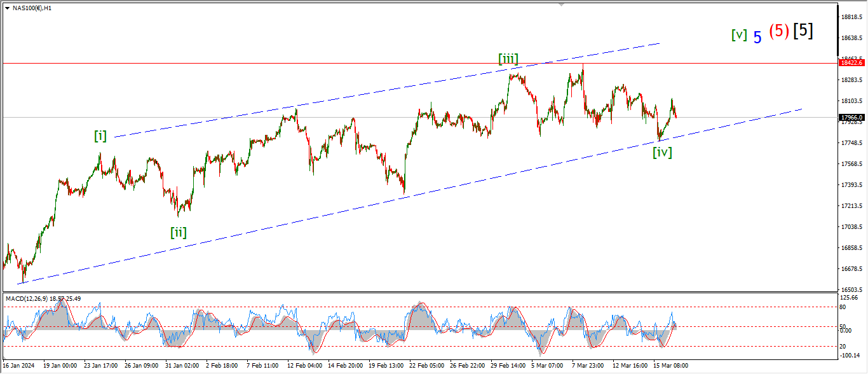Click the red 18422.6 price level tag
Viewport: 868px width, 374px height.
851,63
